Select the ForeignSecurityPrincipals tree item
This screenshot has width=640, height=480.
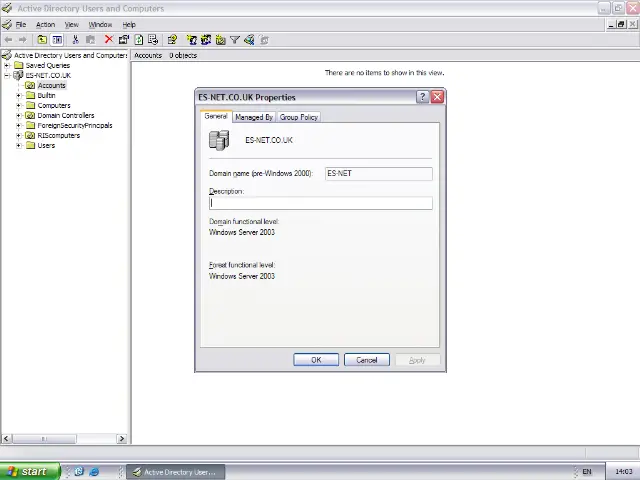pos(75,125)
